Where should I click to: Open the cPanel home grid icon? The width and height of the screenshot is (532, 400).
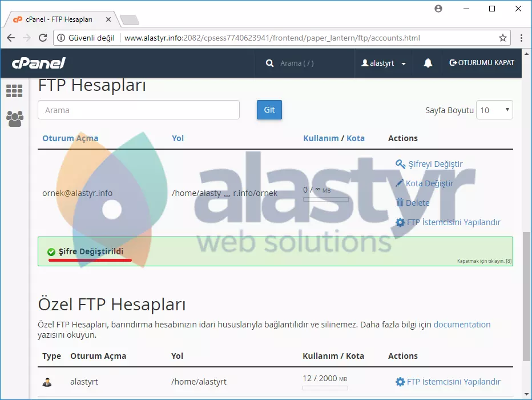[14, 91]
